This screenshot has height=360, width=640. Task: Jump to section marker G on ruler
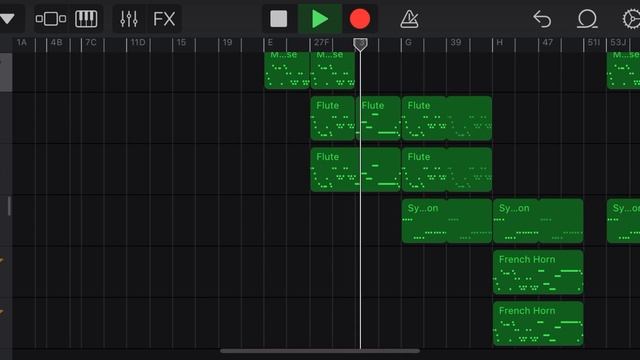pos(408,42)
